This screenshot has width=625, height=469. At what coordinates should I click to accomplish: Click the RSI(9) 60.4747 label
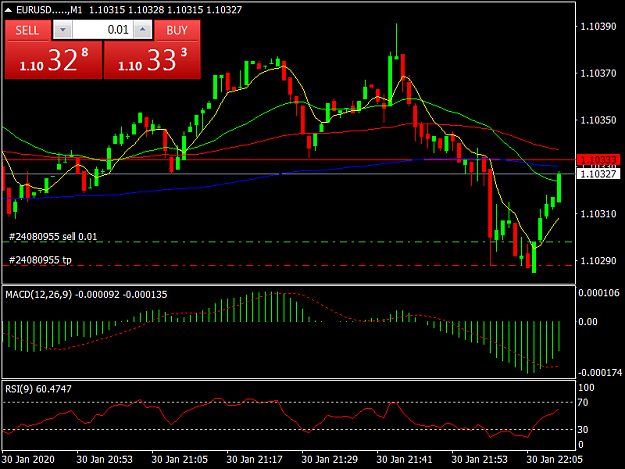tap(38, 389)
